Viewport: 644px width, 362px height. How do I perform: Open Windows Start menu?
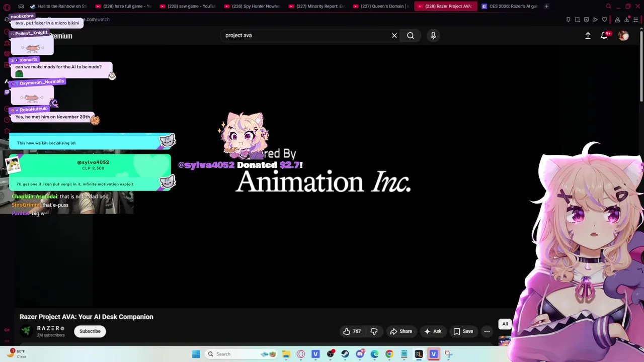click(x=196, y=354)
